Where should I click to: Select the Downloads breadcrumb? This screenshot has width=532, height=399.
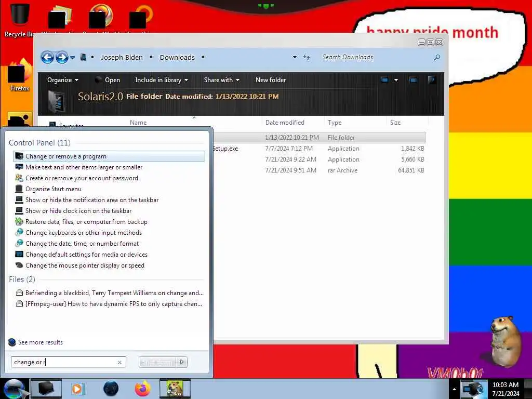(177, 57)
